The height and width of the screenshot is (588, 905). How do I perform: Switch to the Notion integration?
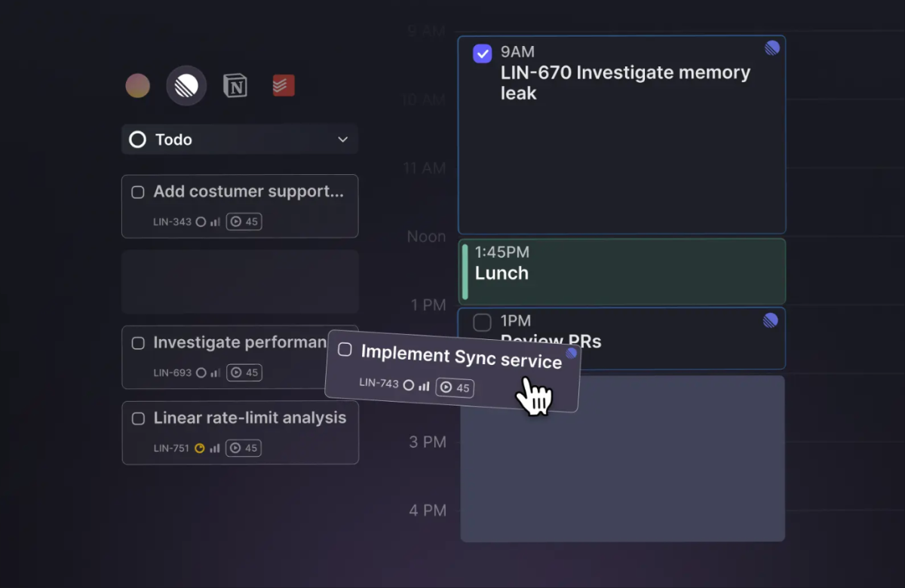click(x=235, y=86)
